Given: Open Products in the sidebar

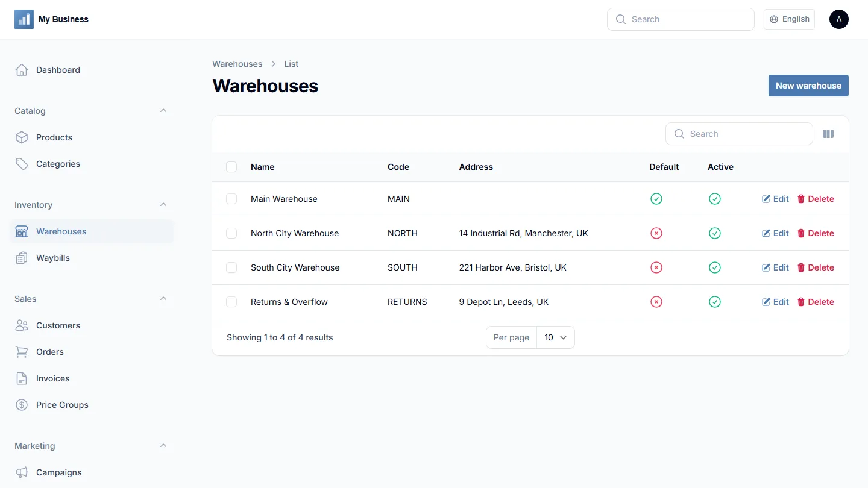Looking at the screenshot, I should tap(92, 137).
